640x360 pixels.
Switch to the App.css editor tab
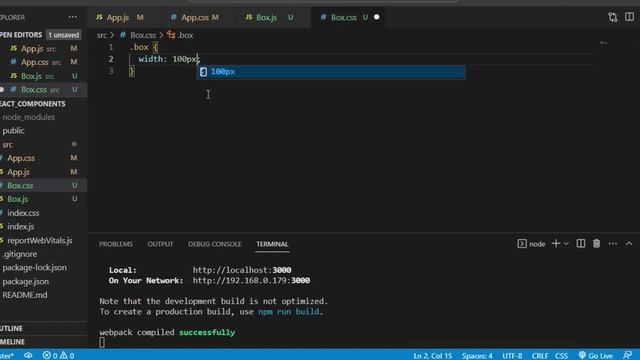click(195, 18)
